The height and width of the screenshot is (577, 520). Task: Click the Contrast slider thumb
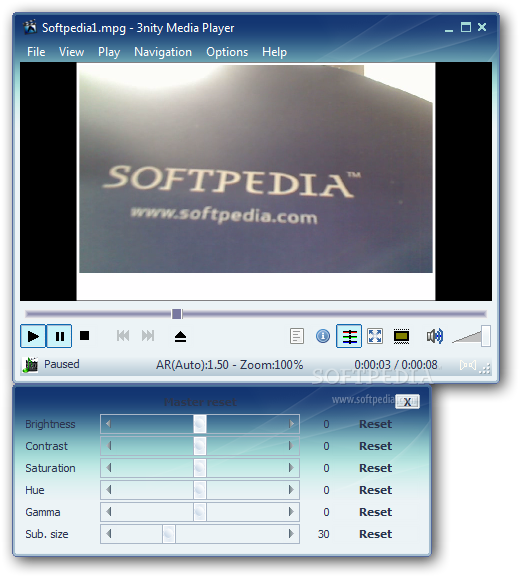tap(200, 446)
